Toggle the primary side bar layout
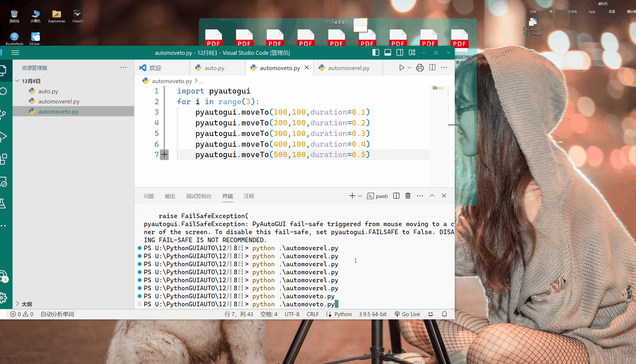636x364 pixels. [x=376, y=53]
